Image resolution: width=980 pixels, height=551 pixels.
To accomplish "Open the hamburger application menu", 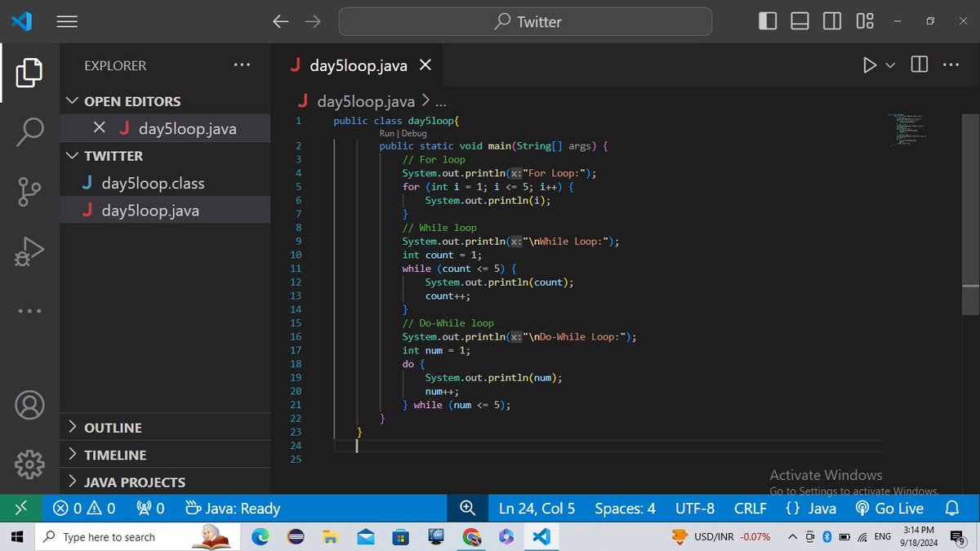I will click(67, 22).
